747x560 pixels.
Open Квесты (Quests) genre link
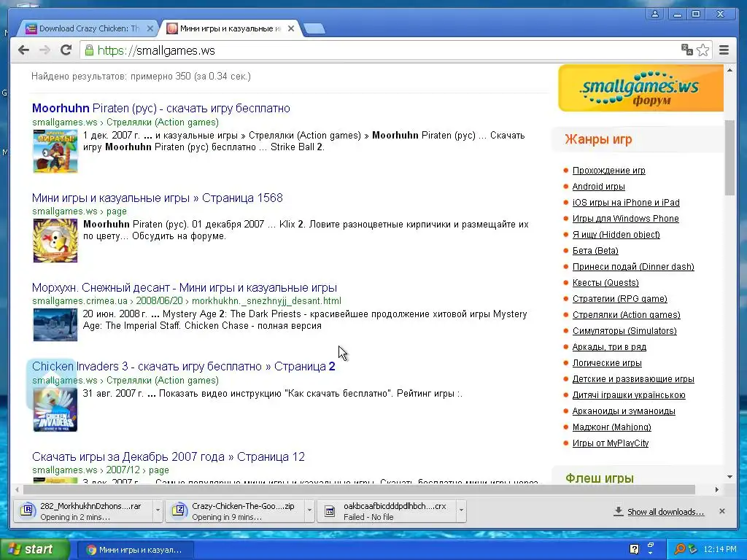[605, 283]
